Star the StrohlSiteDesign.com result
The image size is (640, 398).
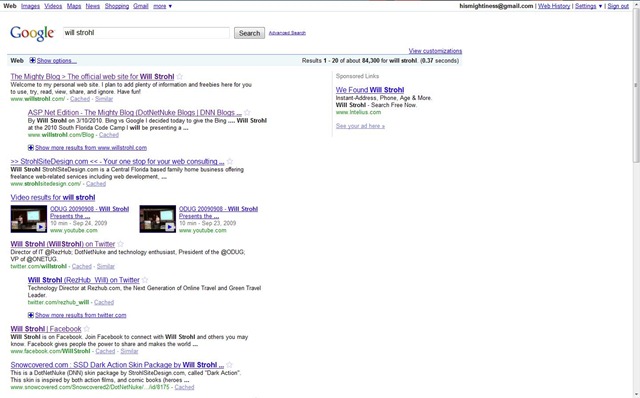pos(230,161)
